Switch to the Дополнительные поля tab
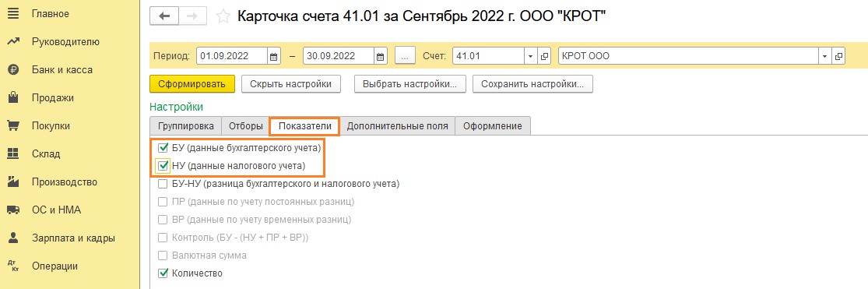868x289 pixels. coord(398,125)
